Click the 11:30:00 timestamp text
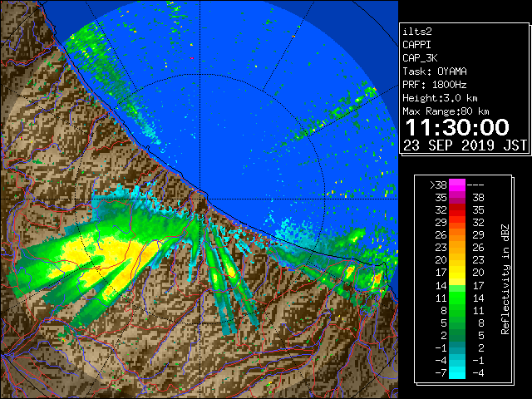This screenshot has width=532, height=399. coord(457,127)
